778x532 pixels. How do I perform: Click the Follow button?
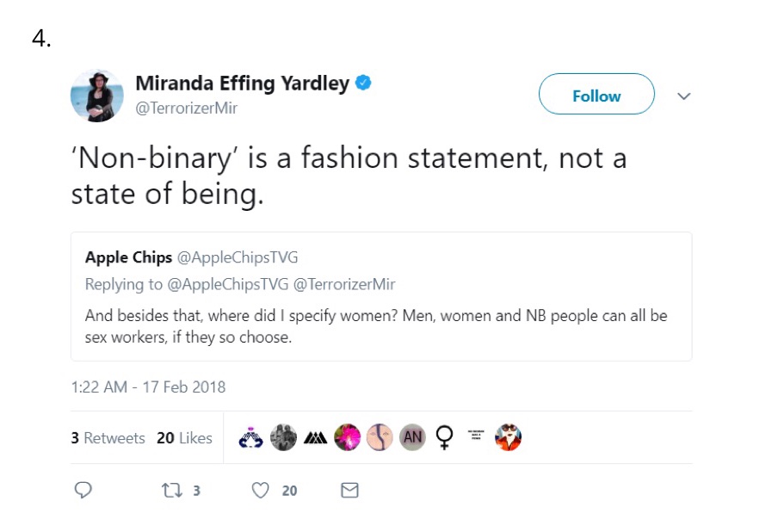(596, 96)
